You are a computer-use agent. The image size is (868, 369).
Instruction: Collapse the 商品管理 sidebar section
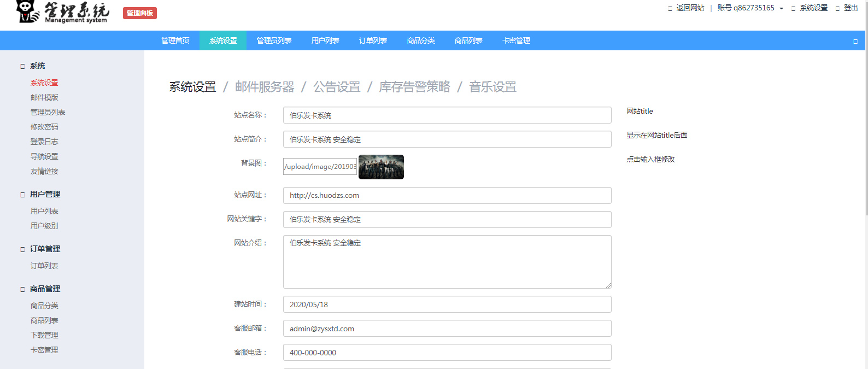coord(23,289)
